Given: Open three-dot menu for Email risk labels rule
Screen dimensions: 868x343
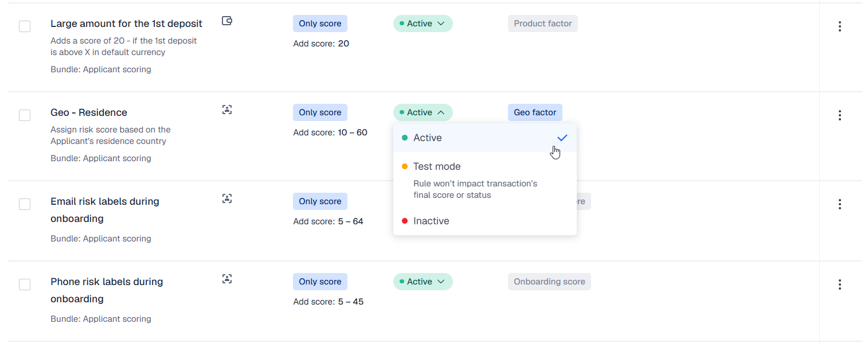Looking at the screenshot, I should point(839,204).
